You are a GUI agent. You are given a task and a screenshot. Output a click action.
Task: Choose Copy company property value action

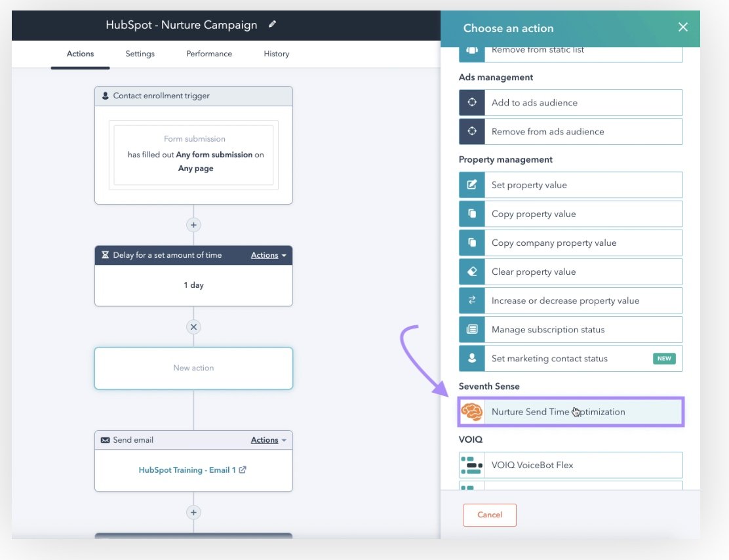tap(570, 243)
